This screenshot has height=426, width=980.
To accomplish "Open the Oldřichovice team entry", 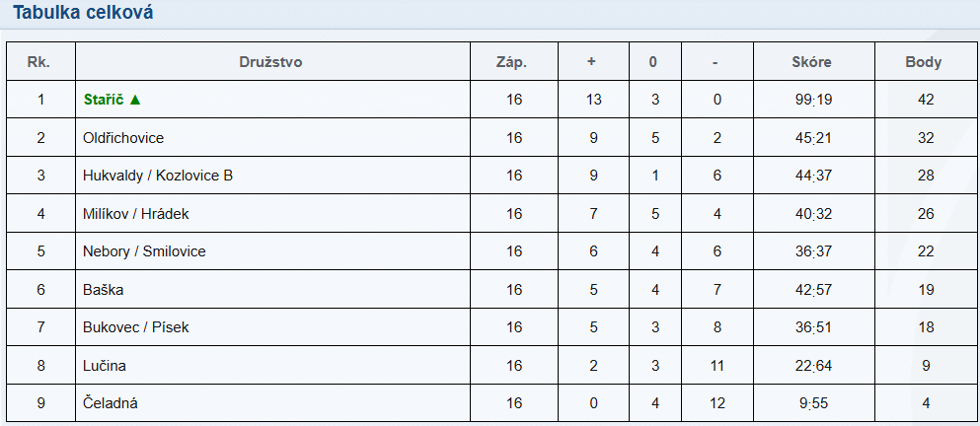I will 123,138.
